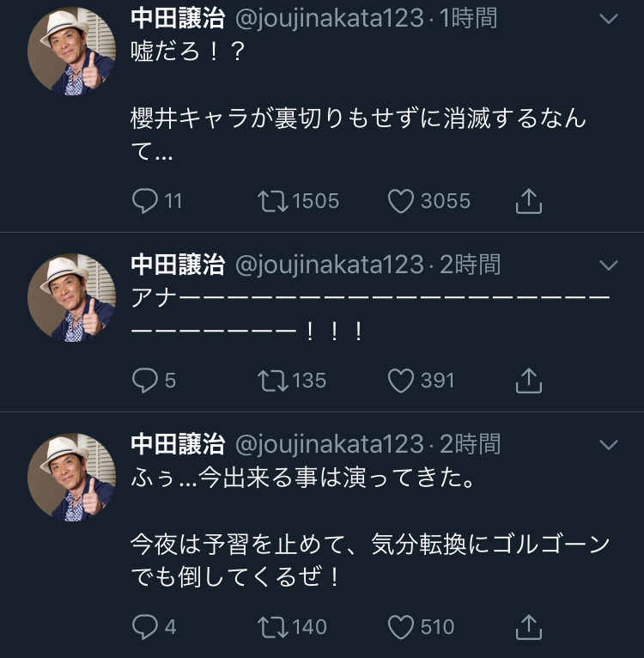644x658 pixels.
Task: Share the 嘘だろ！？ tweet
Action: [x=529, y=201]
